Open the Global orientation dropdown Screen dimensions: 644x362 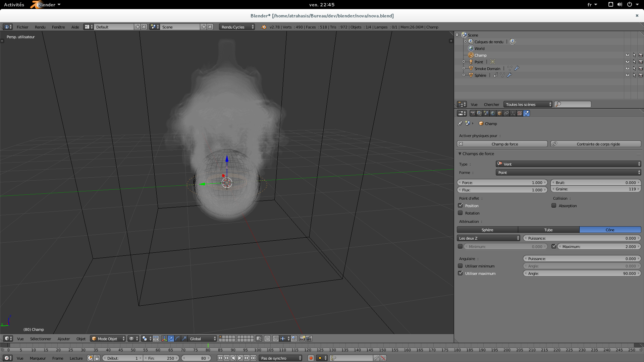point(202,339)
